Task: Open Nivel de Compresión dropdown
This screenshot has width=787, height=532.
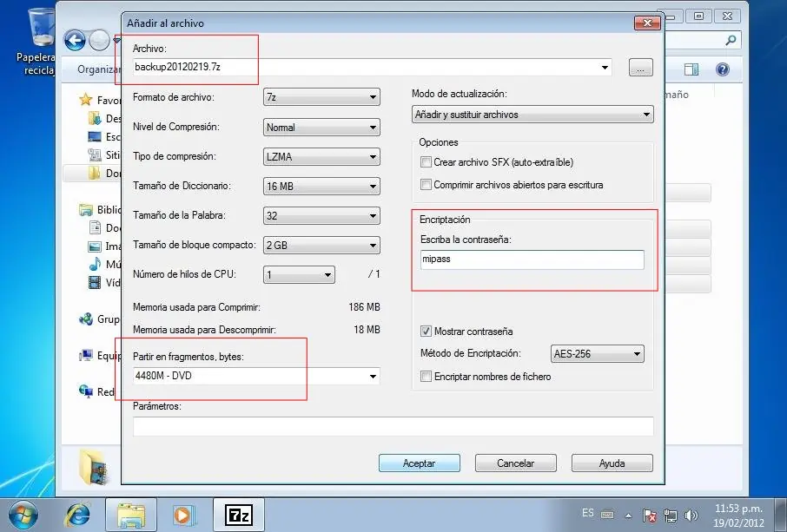Action: pos(321,128)
